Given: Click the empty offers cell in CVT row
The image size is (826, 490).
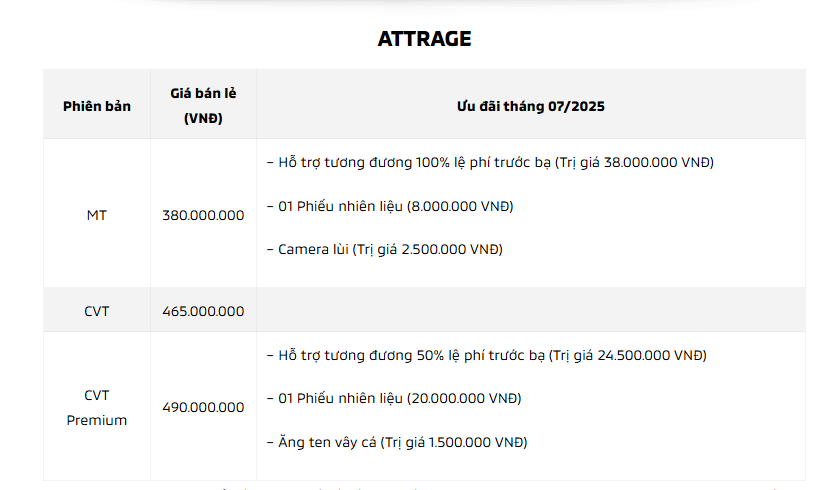Looking at the screenshot, I should pyautogui.click(x=530, y=310).
